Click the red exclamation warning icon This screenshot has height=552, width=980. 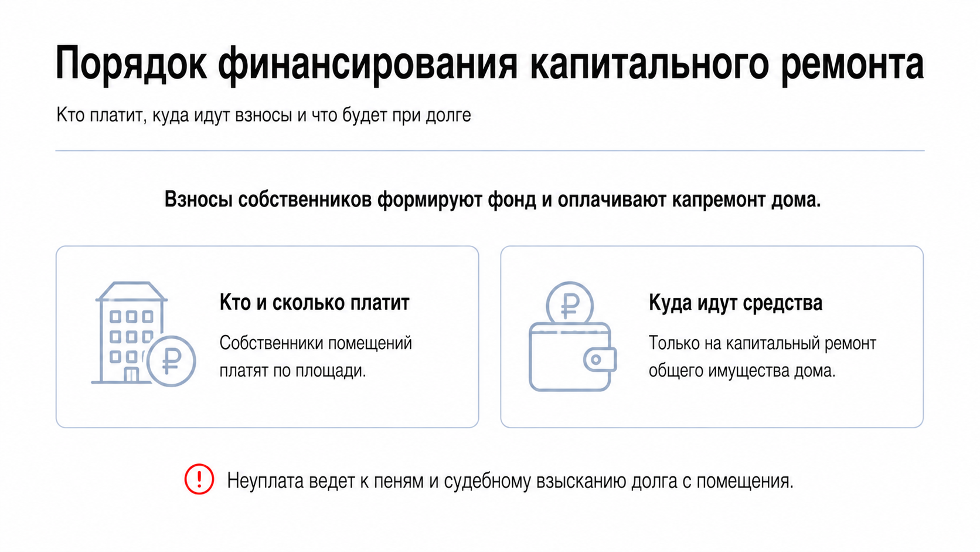[199, 479]
